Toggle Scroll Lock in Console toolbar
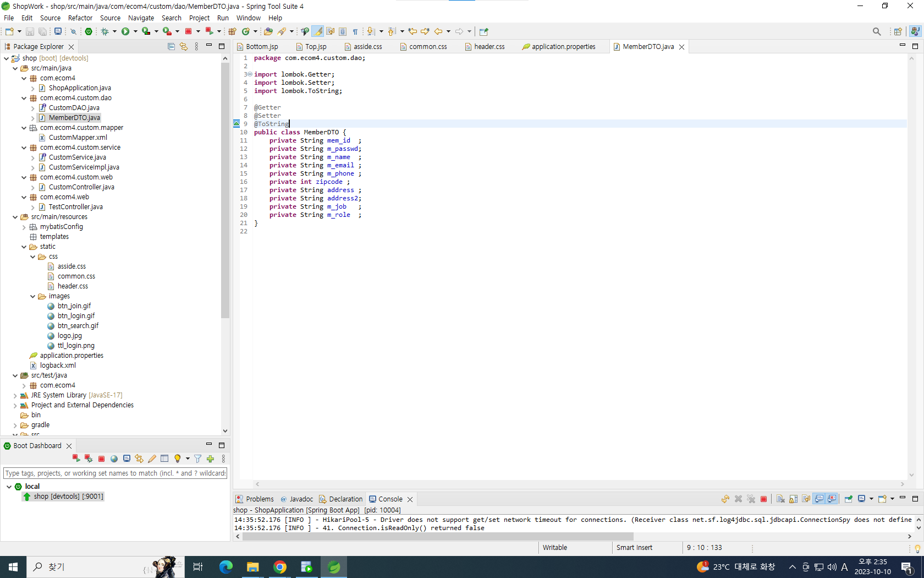The image size is (924, 578). click(793, 499)
